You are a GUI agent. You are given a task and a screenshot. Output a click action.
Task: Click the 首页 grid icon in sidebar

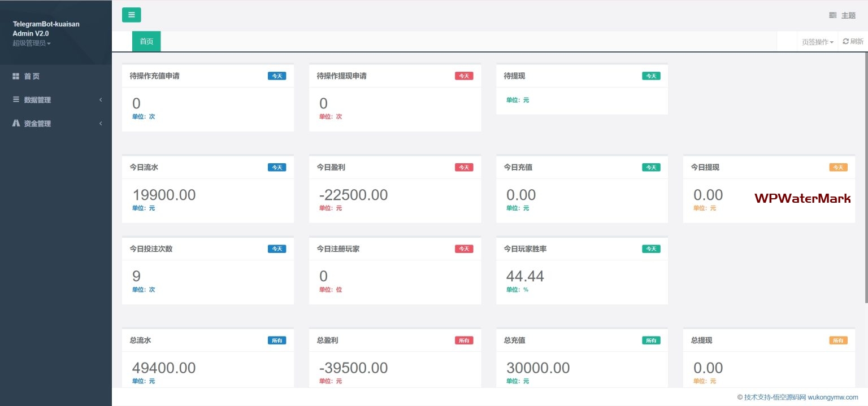point(16,76)
